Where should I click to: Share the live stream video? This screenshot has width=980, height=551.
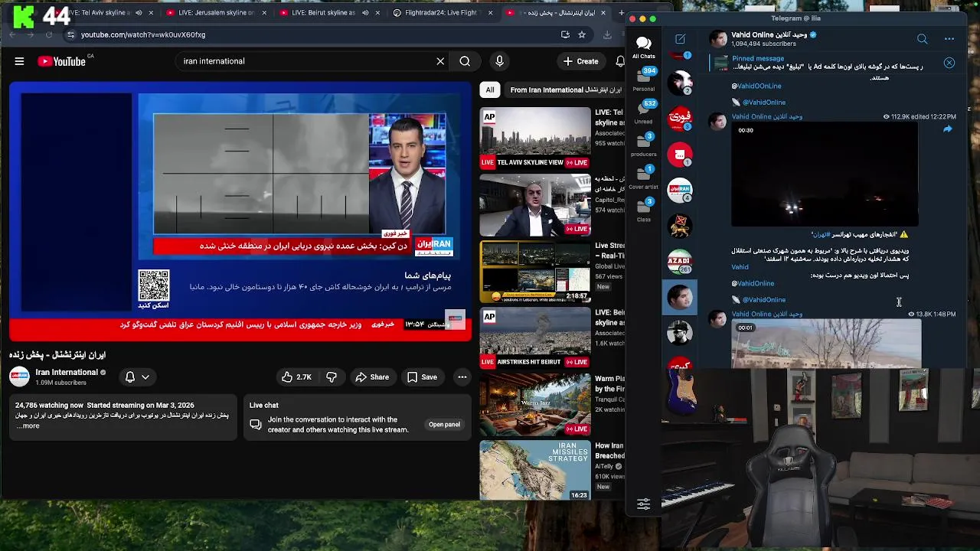click(372, 377)
